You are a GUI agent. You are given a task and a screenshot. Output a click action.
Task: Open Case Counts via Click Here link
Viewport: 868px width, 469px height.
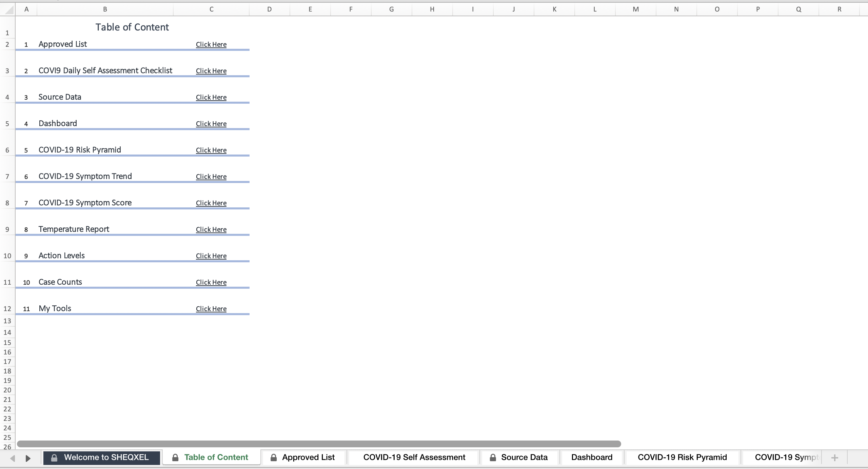tap(211, 282)
